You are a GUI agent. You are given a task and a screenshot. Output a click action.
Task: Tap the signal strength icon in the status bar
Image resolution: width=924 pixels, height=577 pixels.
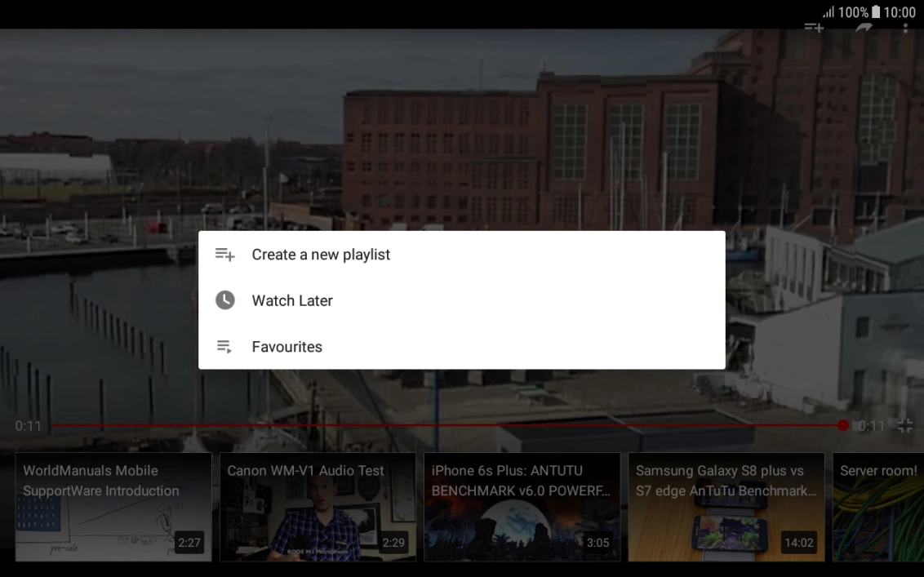click(827, 12)
